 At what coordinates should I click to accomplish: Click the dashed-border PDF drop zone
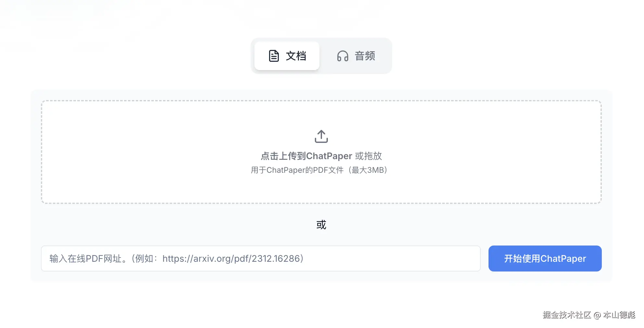[x=321, y=152]
